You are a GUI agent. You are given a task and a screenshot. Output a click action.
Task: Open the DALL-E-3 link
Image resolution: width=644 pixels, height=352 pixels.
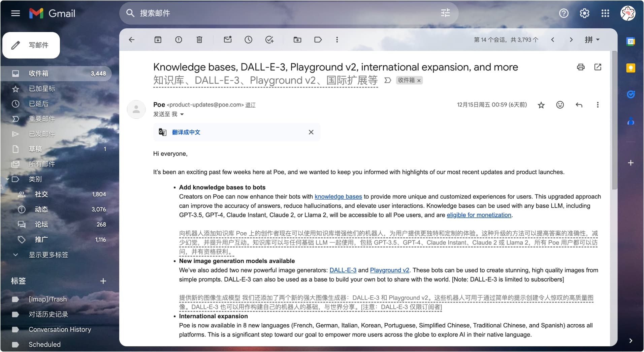pos(343,270)
